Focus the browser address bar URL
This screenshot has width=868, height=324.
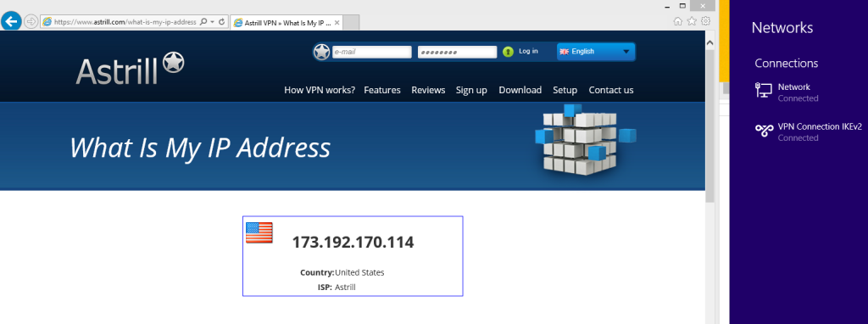(125, 22)
